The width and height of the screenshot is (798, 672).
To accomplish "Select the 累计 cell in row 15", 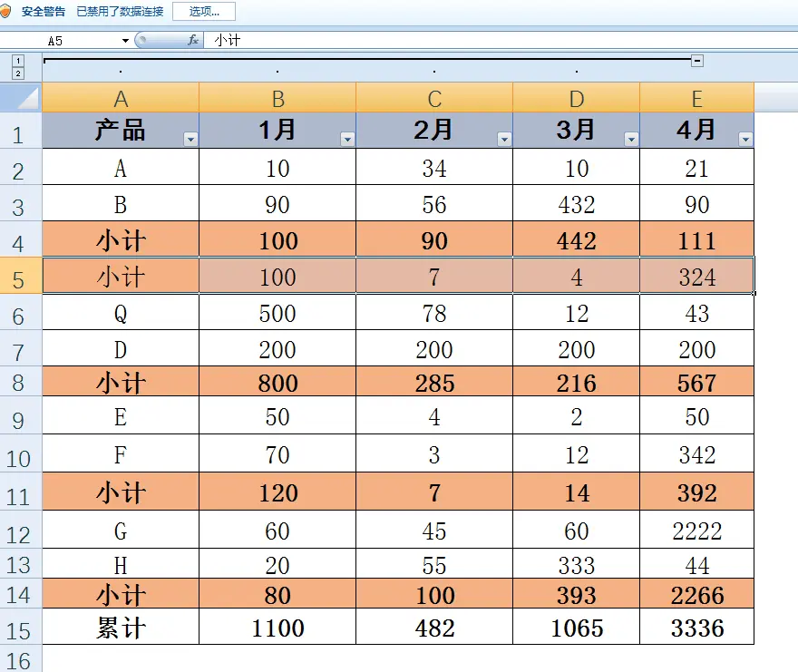I will tap(121, 628).
